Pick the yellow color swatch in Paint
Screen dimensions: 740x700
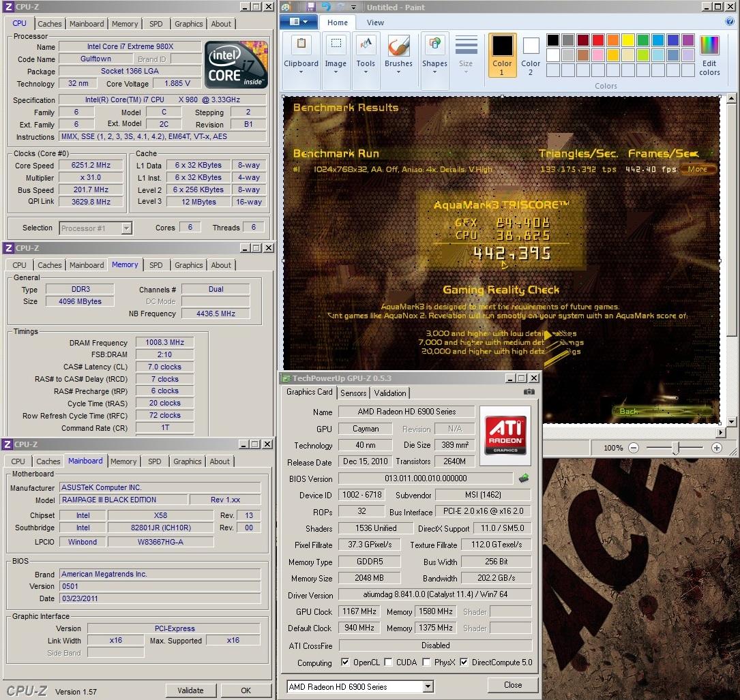(x=628, y=40)
